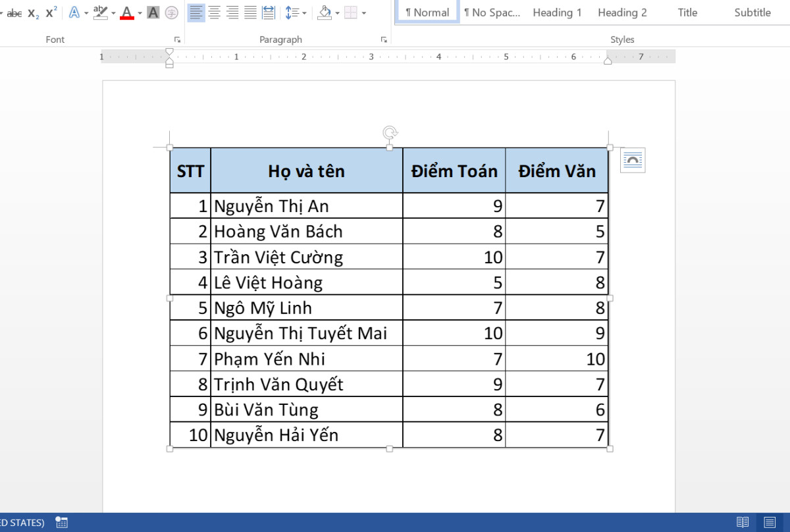Click the macro recording icon in status bar
The height and width of the screenshot is (532, 790).
(x=62, y=522)
